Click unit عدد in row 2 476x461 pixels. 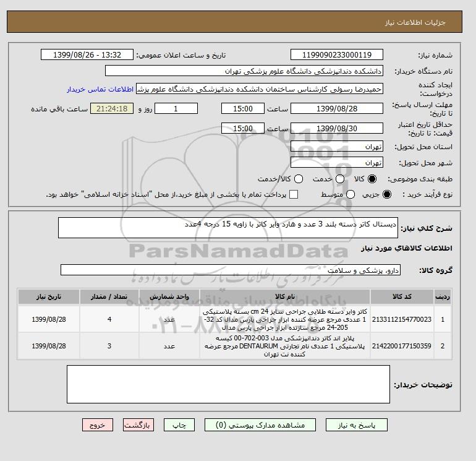tap(169, 346)
